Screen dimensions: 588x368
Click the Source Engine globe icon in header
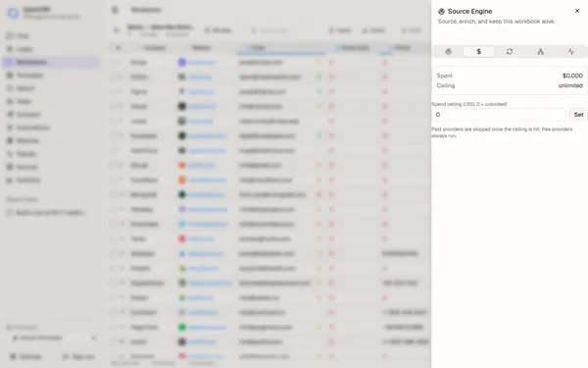click(441, 11)
